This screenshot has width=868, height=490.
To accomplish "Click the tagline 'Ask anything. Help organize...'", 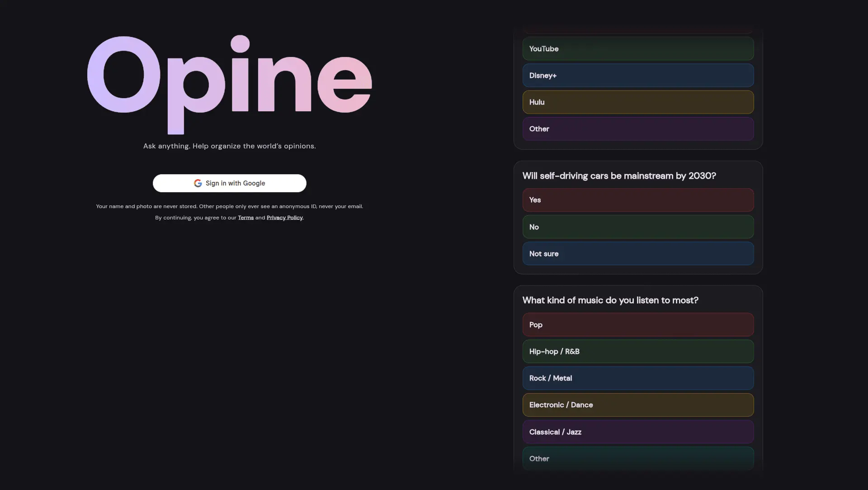I will (x=230, y=146).
